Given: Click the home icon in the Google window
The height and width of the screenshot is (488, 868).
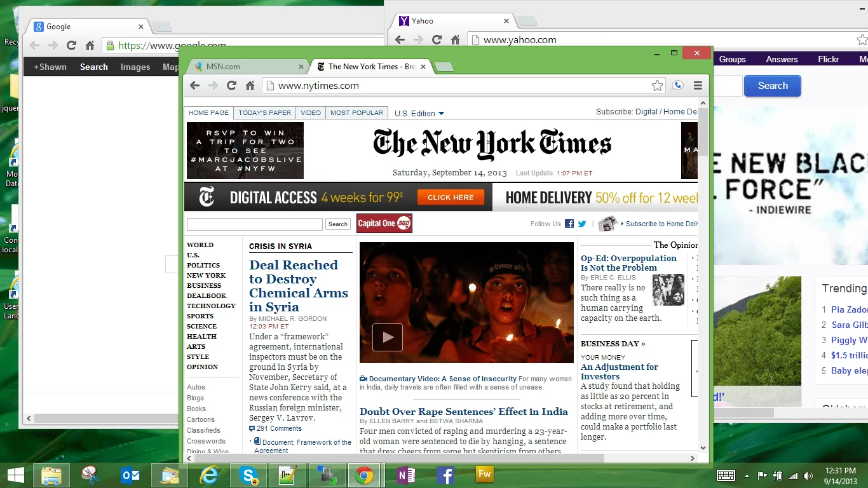Looking at the screenshot, I should (x=90, y=46).
